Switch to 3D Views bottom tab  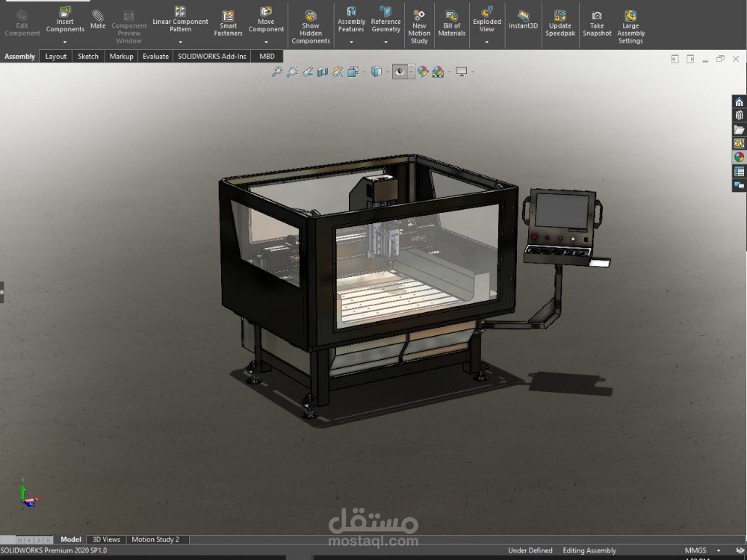tap(106, 540)
